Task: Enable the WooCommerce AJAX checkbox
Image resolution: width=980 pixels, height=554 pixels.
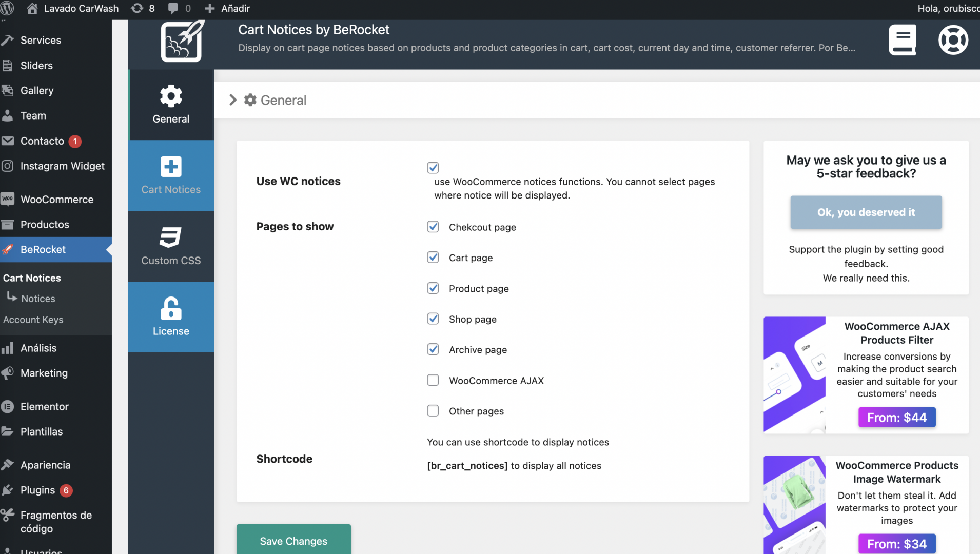Action: point(433,380)
